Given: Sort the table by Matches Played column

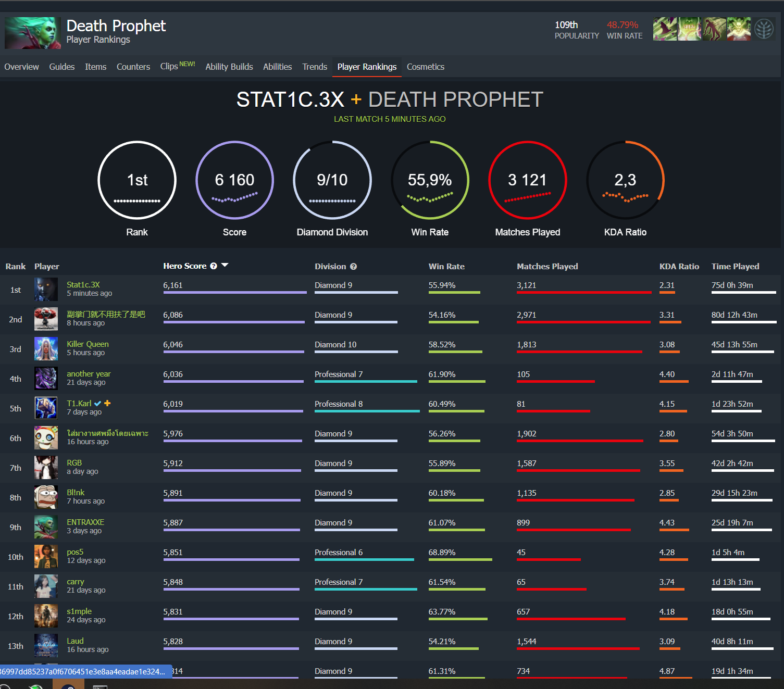Looking at the screenshot, I should 547,267.
